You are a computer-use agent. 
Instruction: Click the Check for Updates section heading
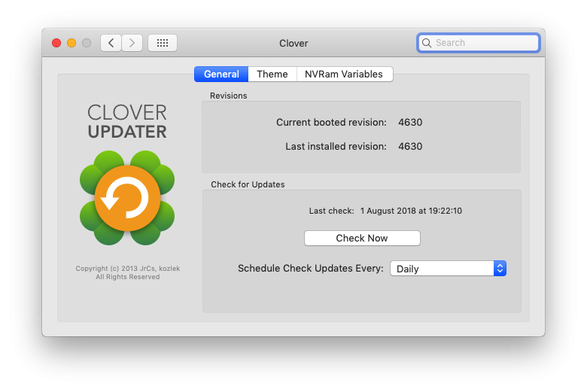click(x=248, y=184)
